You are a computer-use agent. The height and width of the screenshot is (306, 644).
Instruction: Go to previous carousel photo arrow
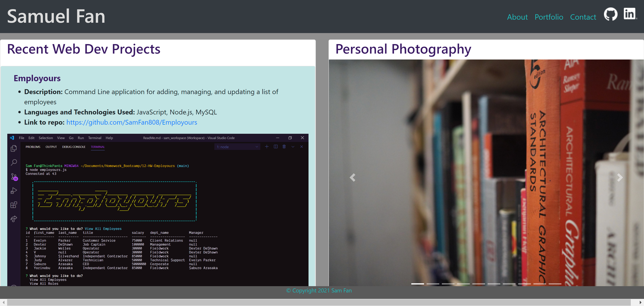pos(352,178)
